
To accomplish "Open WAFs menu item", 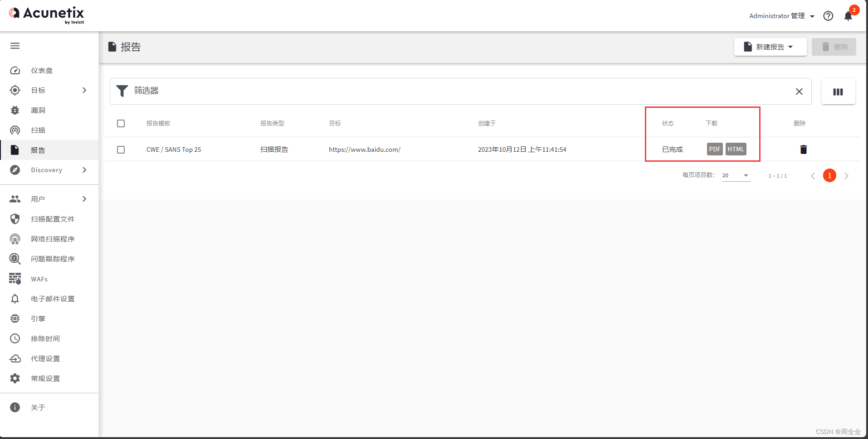I will (x=39, y=279).
